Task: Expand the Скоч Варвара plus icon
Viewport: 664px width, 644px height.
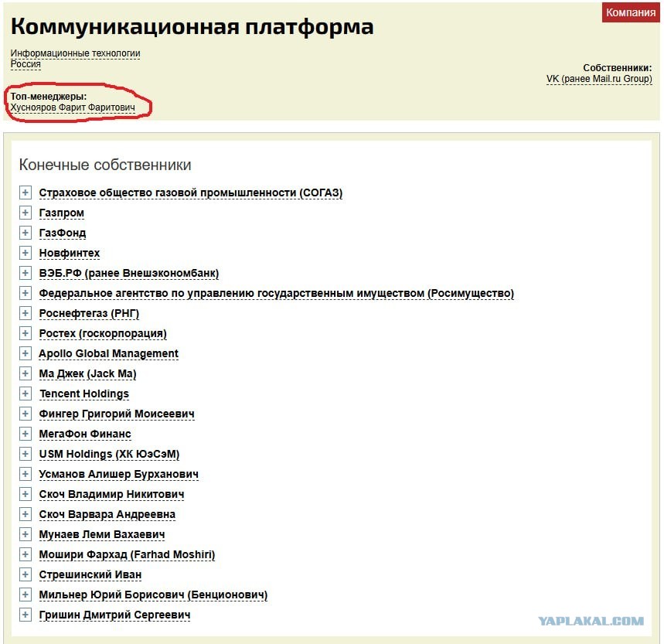Action: (x=25, y=514)
